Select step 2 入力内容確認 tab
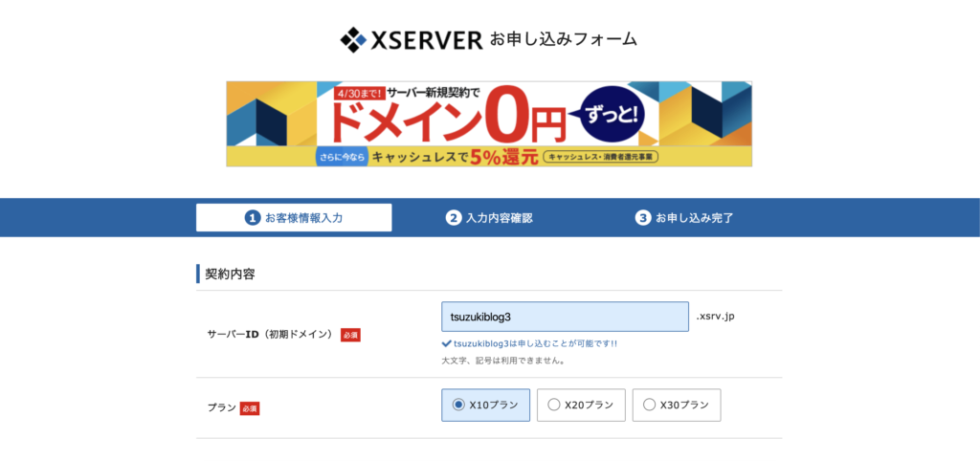980x461 pixels. (489, 218)
